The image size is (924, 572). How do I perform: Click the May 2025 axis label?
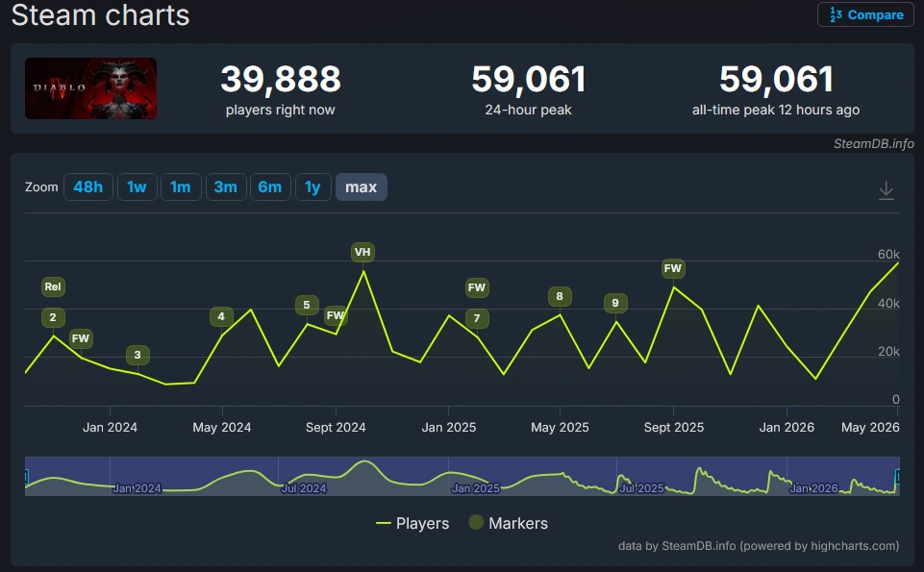click(x=560, y=427)
